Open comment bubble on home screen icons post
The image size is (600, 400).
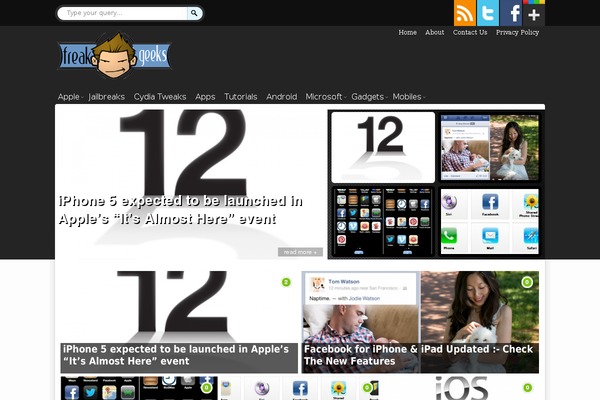coord(207,388)
